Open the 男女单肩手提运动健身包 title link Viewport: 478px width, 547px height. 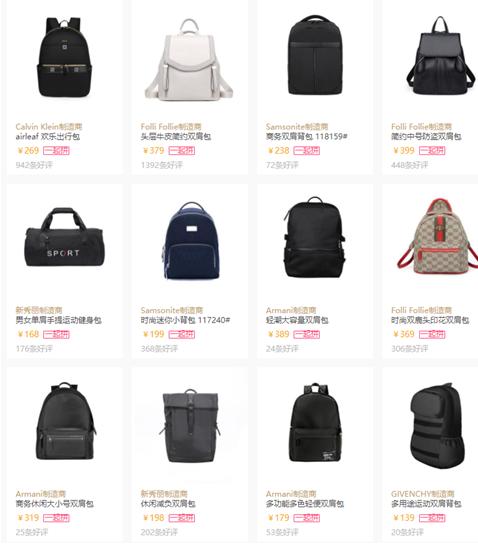click(58, 320)
